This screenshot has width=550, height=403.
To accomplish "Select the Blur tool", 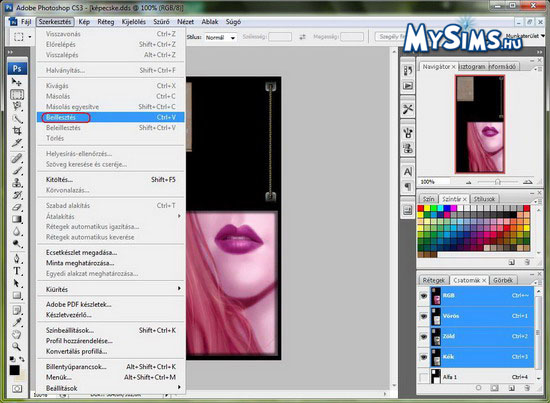I will (16, 231).
